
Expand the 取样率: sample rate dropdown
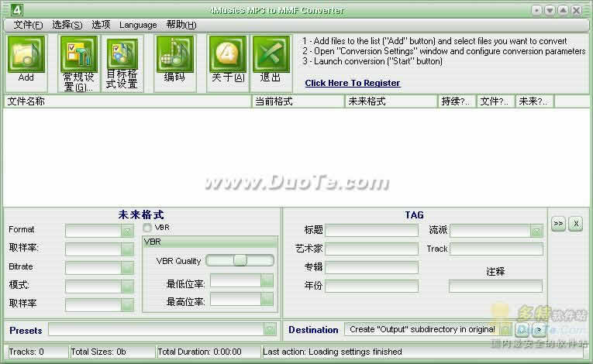pos(127,249)
